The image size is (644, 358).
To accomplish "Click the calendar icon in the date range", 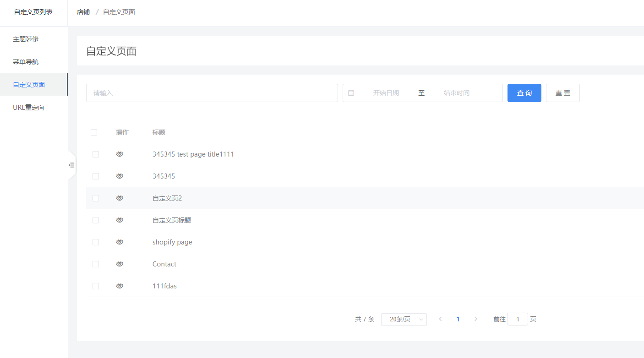I will (351, 93).
